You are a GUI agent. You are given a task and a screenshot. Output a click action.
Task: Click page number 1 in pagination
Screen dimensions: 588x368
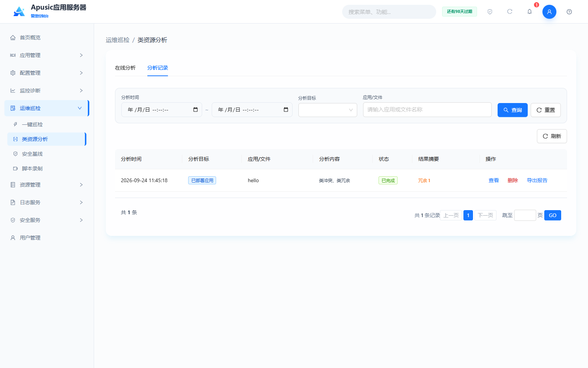(468, 215)
